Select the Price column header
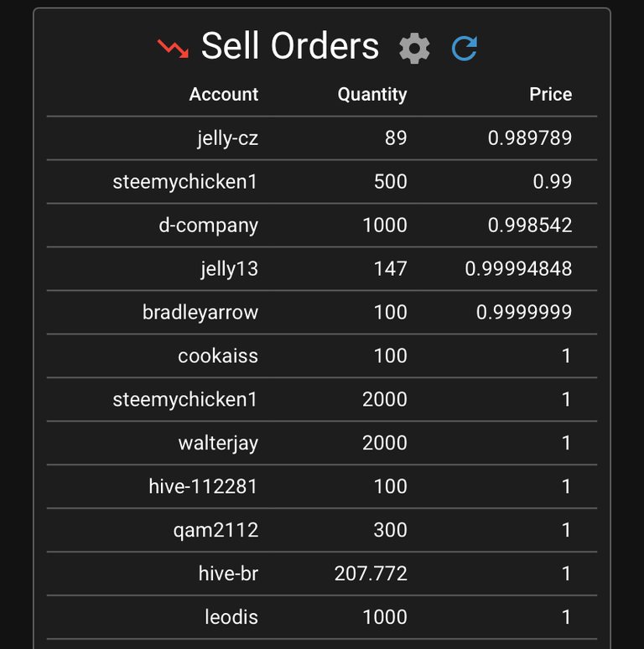 (x=550, y=95)
